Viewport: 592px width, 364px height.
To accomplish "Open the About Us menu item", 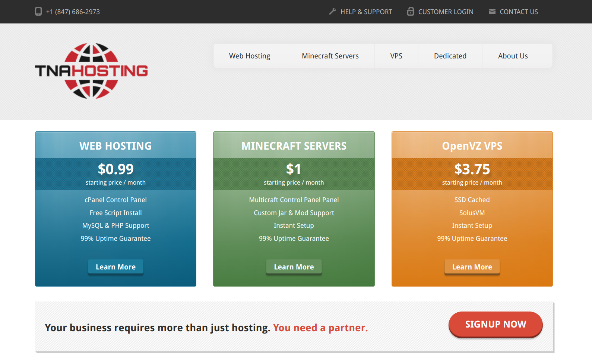I will (513, 56).
